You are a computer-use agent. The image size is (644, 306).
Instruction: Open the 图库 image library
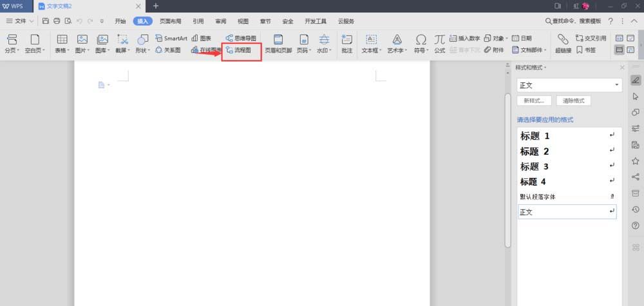[x=102, y=44]
